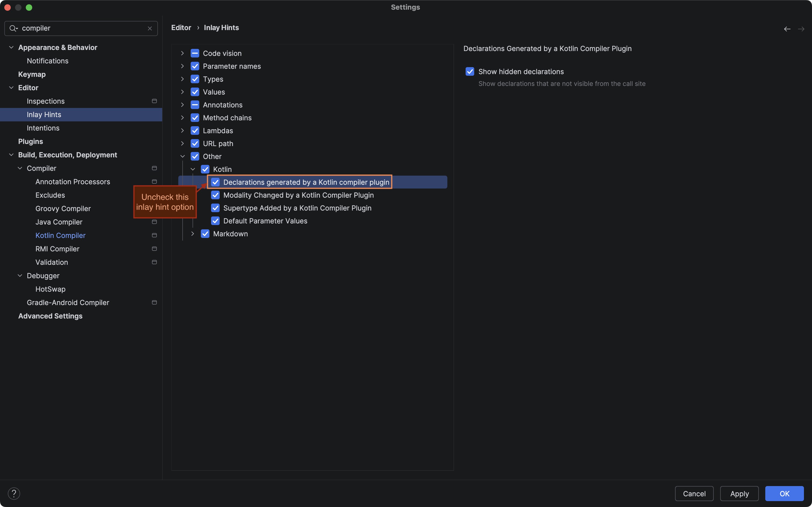Toggle the Code vision checkbox

tap(195, 53)
